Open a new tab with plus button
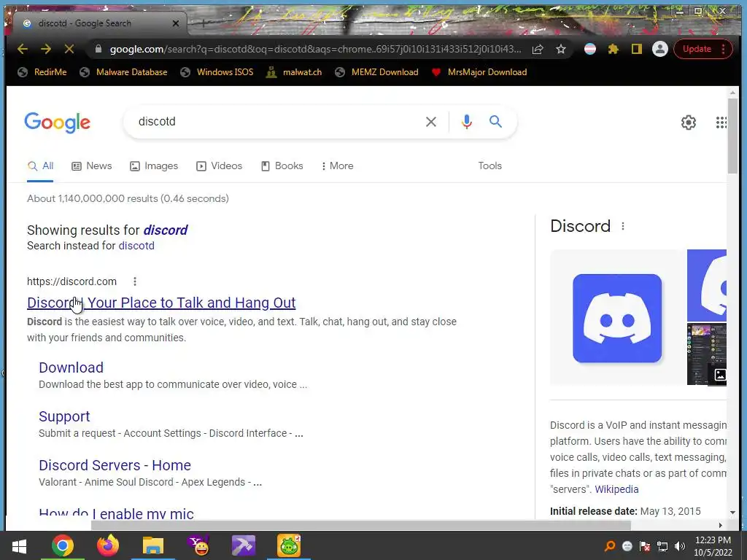 point(203,23)
